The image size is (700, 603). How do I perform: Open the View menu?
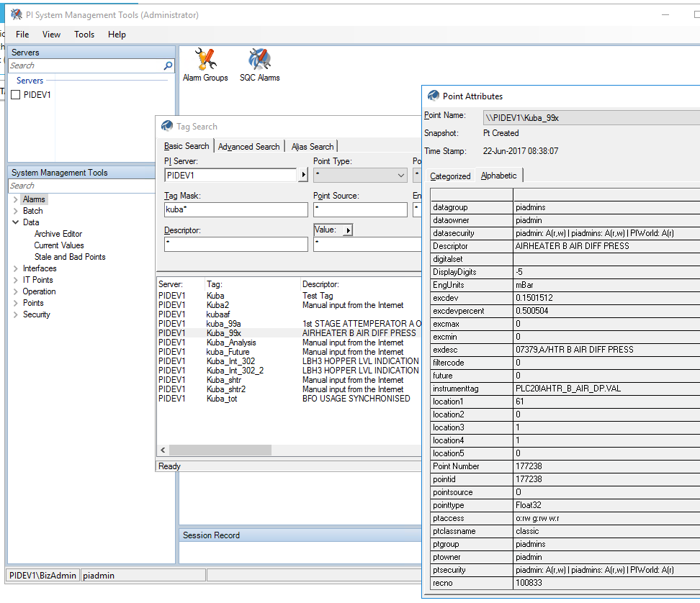[x=51, y=35]
